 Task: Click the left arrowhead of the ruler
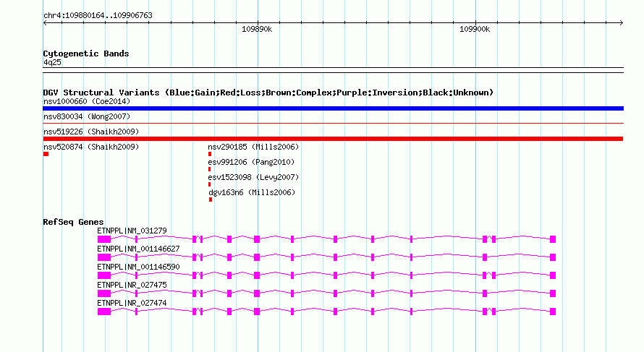point(45,23)
